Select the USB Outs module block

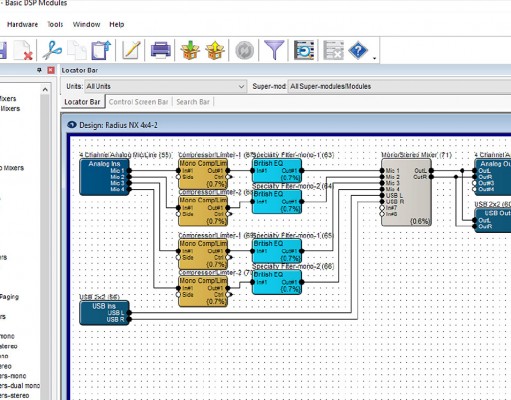point(493,220)
